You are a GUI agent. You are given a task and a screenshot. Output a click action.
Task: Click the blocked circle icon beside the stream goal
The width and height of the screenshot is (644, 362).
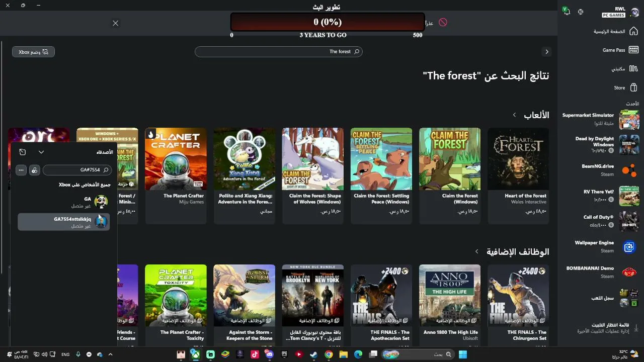443,22
